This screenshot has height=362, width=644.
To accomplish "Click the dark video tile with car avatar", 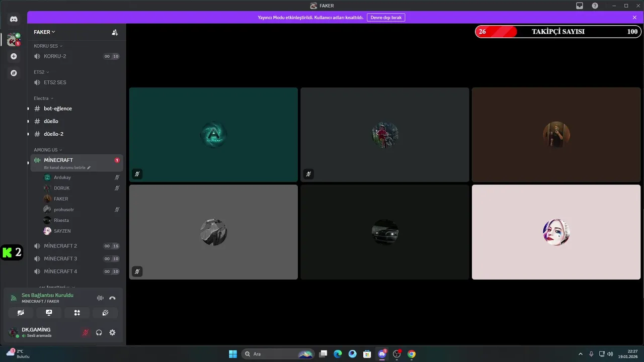I will tap(385, 232).
